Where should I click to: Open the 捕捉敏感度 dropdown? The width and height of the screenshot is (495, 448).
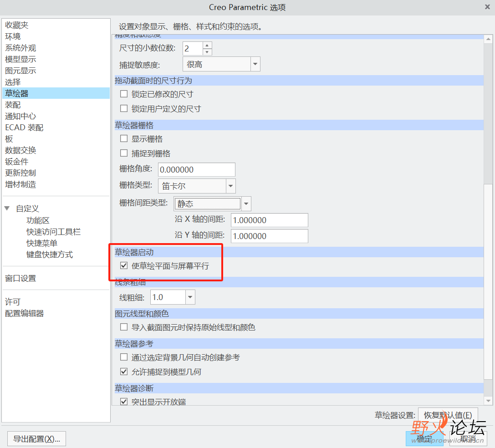coord(255,64)
